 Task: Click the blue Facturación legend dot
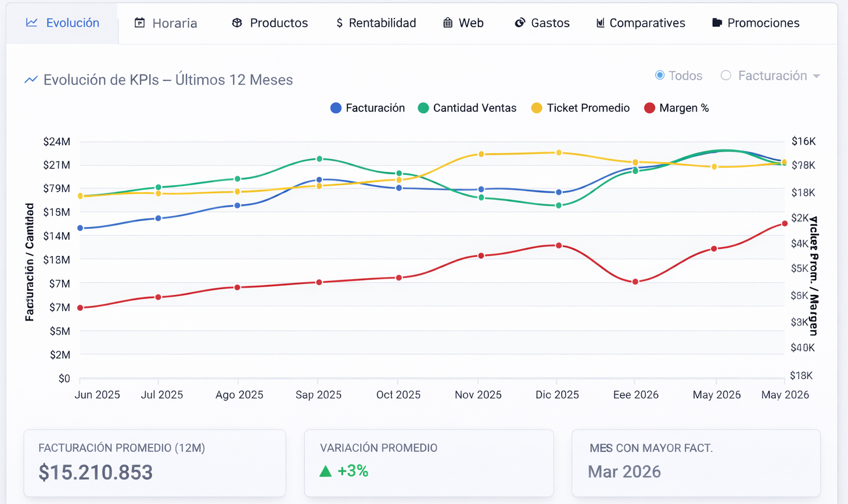click(x=336, y=108)
